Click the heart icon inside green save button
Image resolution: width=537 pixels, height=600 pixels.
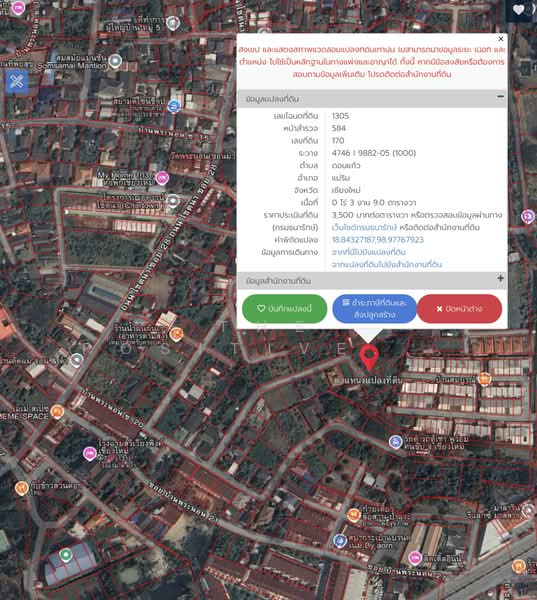tap(261, 308)
